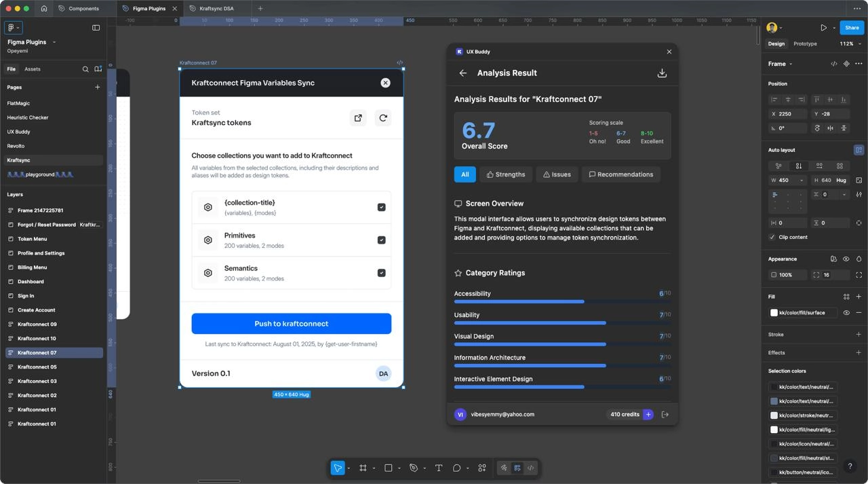Download the analysis result in UX Buddy

point(662,73)
